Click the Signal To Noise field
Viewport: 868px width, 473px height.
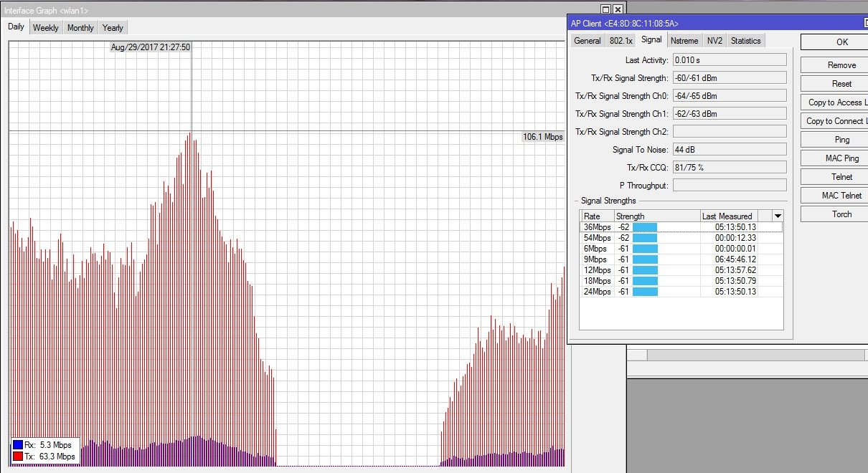pyautogui.click(x=729, y=150)
